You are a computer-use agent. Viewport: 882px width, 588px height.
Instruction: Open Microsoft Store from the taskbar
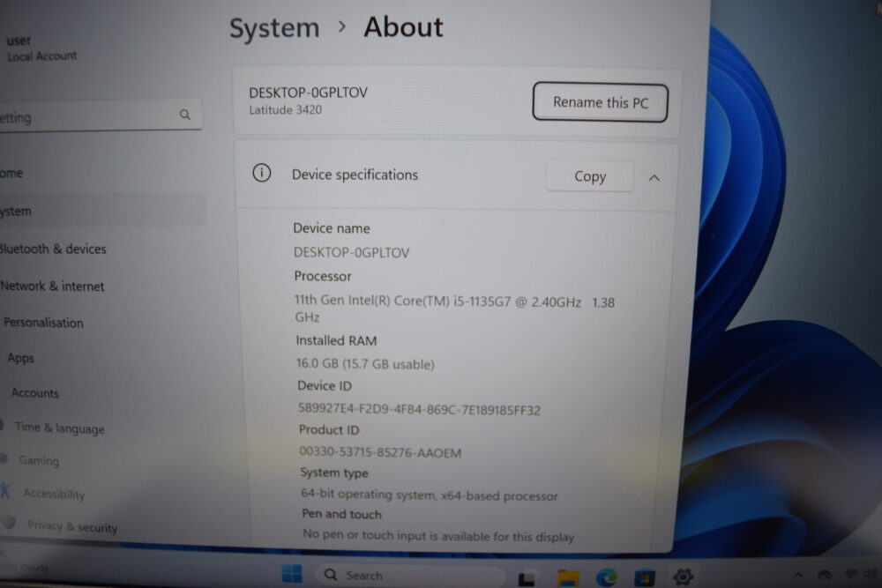pyautogui.click(x=645, y=577)
